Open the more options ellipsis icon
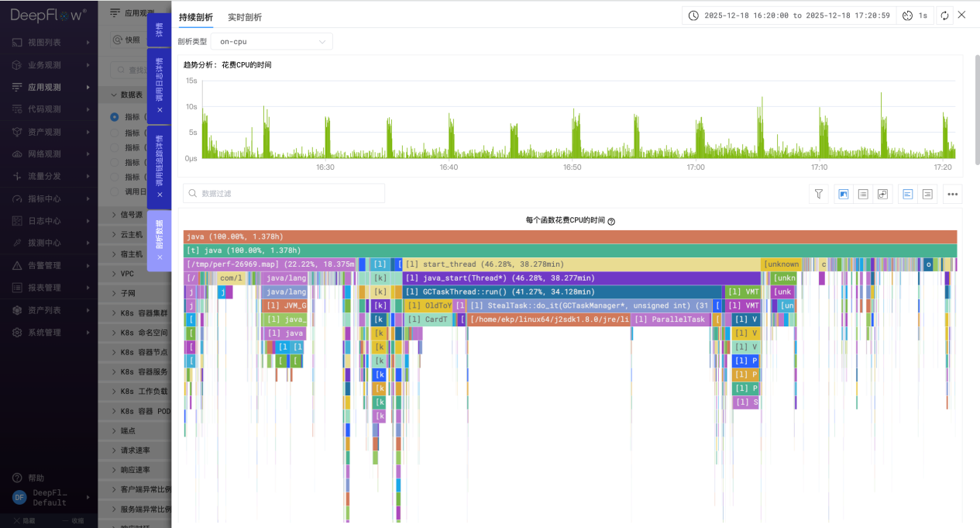This screenshot has height=528, width=980. pyautogui.click(x=953, y=194)
